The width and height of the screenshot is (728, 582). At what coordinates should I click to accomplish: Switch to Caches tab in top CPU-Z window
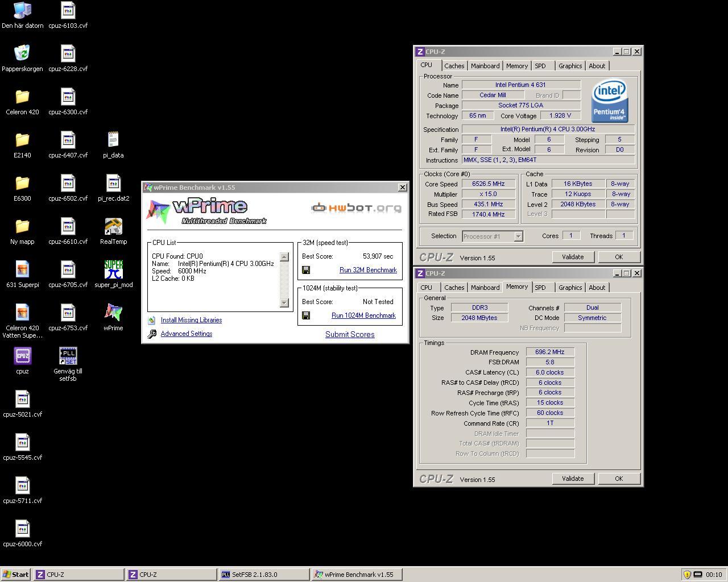coord(454,66)
